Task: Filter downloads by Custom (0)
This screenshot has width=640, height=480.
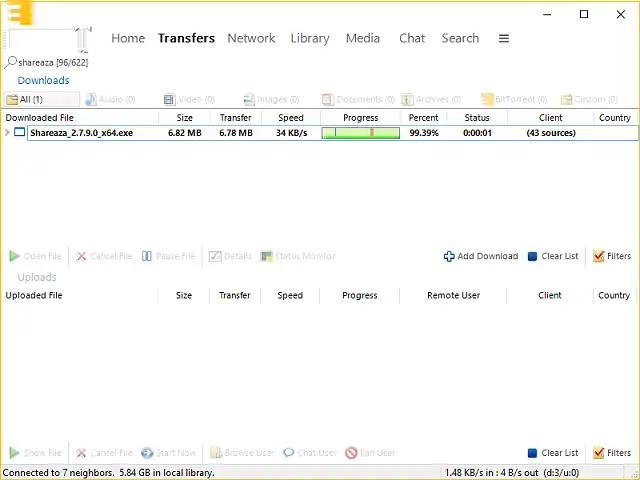Action: pos(589,99)
